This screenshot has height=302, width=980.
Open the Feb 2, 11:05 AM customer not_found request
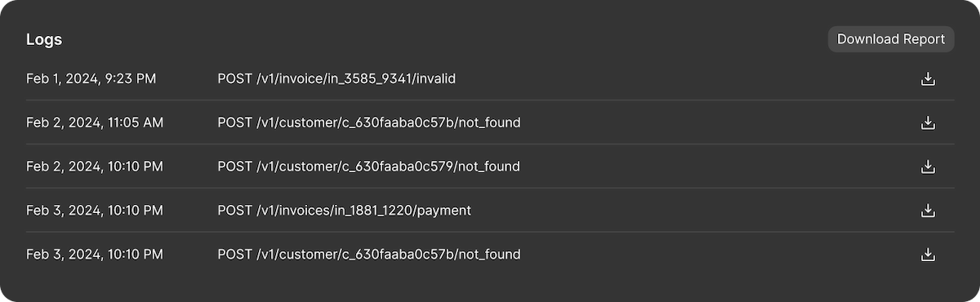click(369, 123)
